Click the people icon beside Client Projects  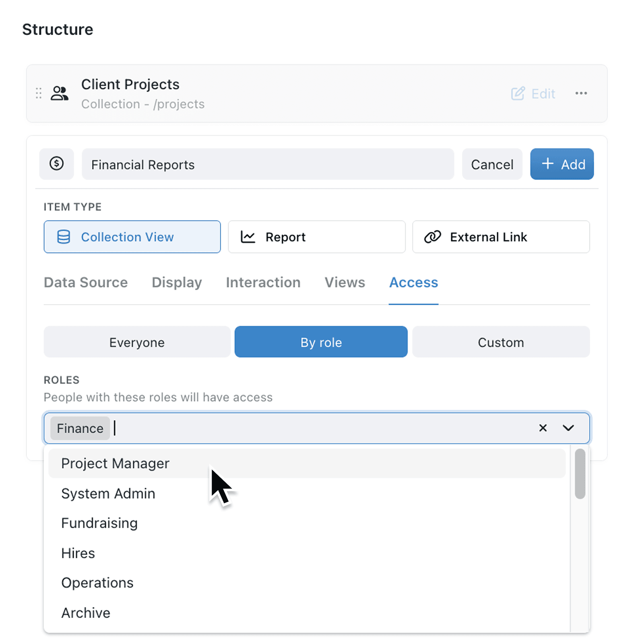tap(59, 93)
